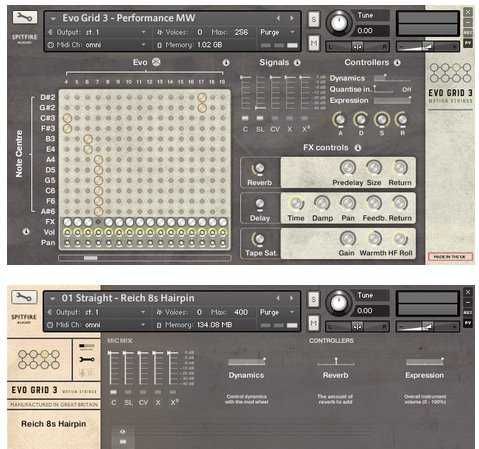The height and width of the screenshot is (449, 479).
Task: Turn the Release (R) envelope knob
Action: [402, 120]
